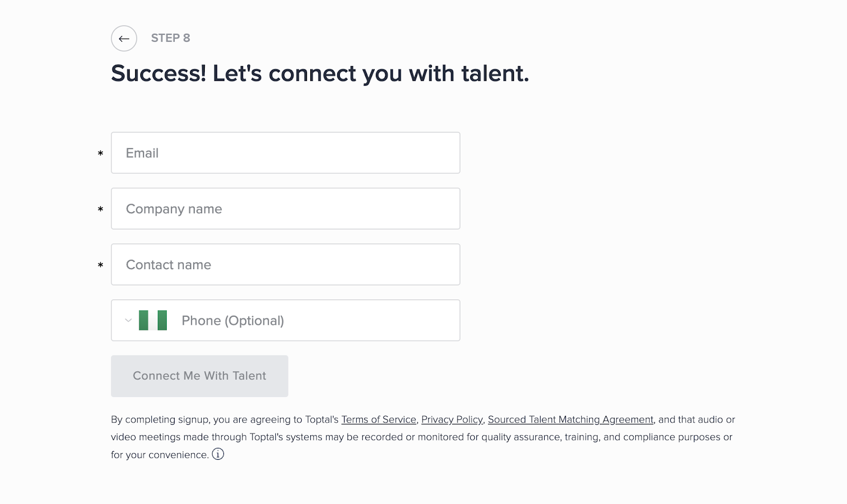This screenshot has height=504, width=847.
Task: Click into the Company name field
Action: (x=285, y=209)
